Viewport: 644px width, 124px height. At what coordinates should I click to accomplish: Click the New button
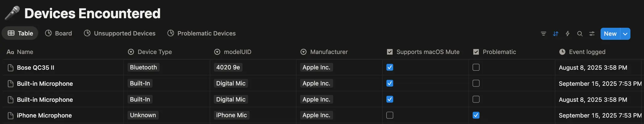[610, 34]
